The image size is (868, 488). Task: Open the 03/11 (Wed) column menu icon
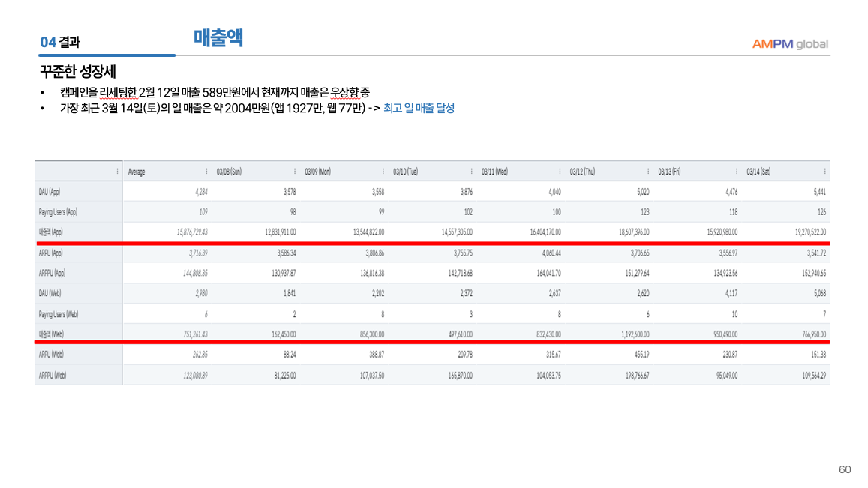tap(560, 172)
